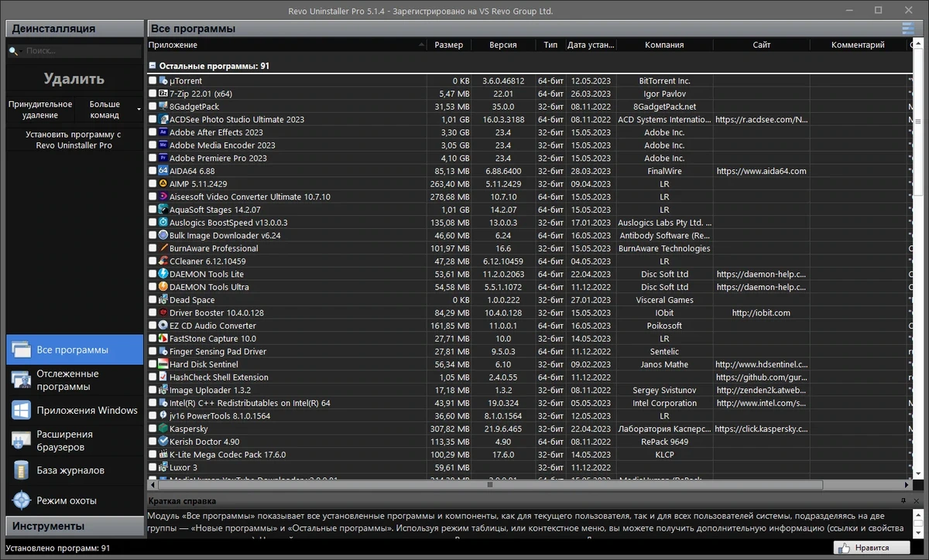Open the 'Деинсталляция' section header
Image resolution: width=929 pixels, height=560 pixels.
coord(74,29)
